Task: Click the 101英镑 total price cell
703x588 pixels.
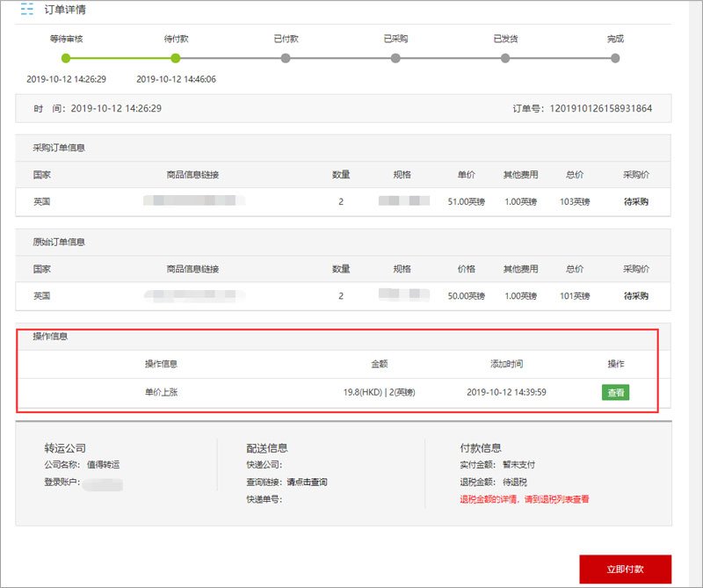Action: pyautogui.click(x=575, y=296)
